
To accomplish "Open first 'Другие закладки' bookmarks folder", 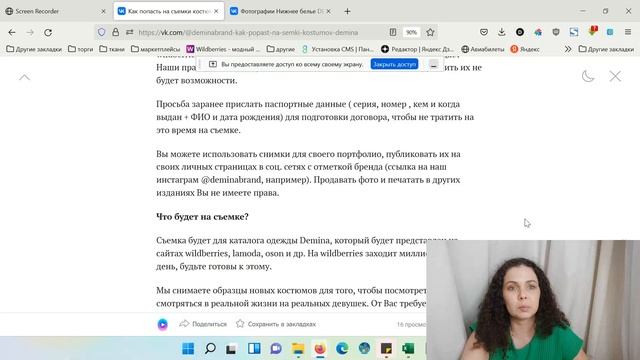I will tap(34, 49).
